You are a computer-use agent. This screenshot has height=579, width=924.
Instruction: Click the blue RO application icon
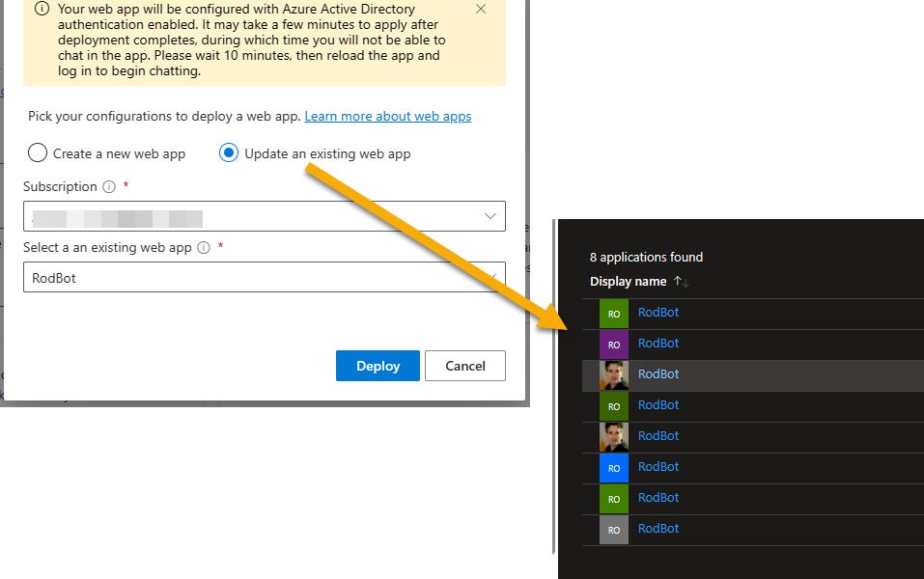(x=614, y=468)
